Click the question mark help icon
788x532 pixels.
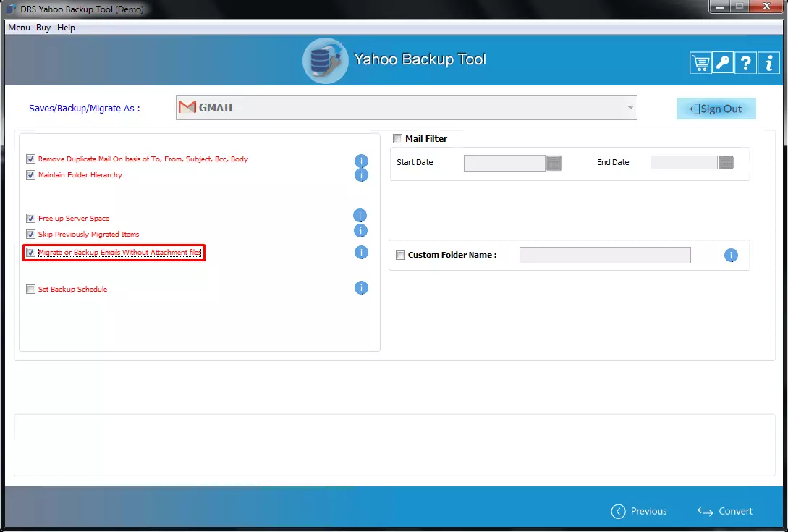[746, 63]
